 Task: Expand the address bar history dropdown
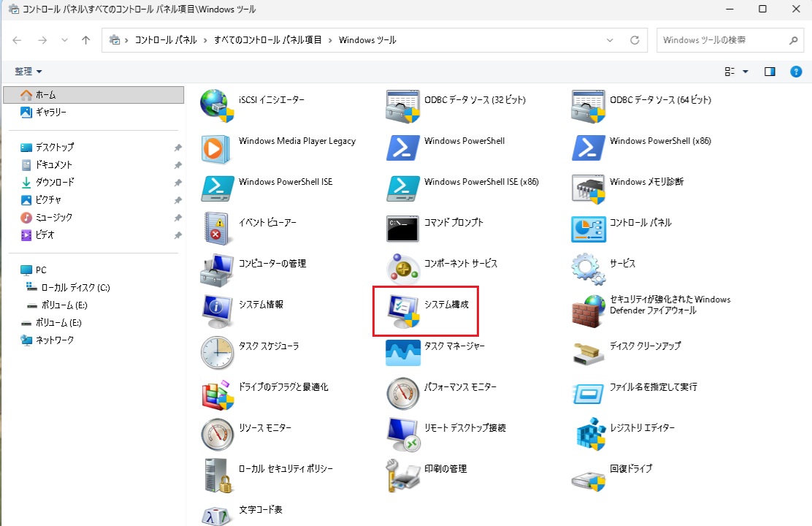pyautogui.click(x=610, y=40)
